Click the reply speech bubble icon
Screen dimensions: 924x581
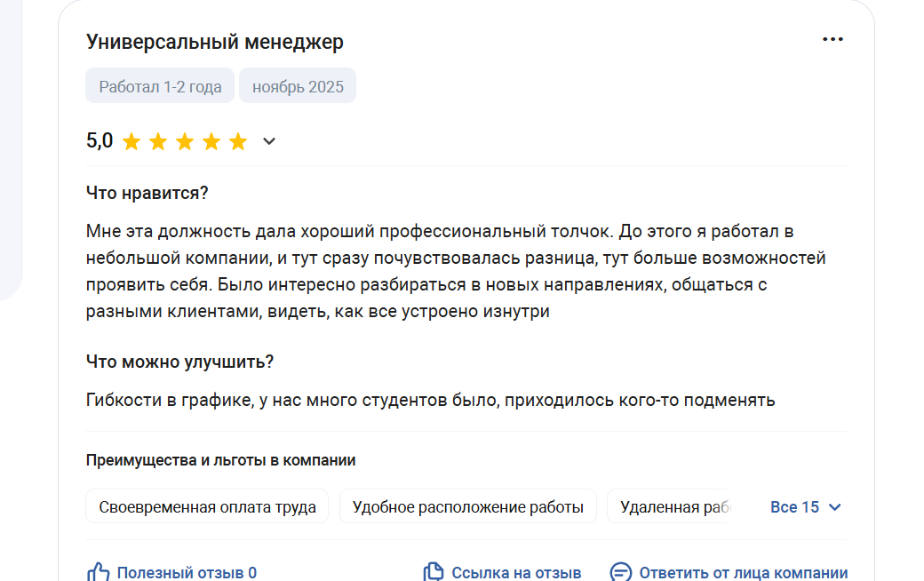(620, 572)
